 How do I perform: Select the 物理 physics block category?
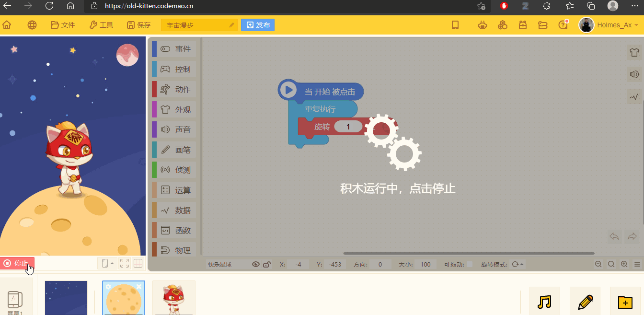[174, 250]
